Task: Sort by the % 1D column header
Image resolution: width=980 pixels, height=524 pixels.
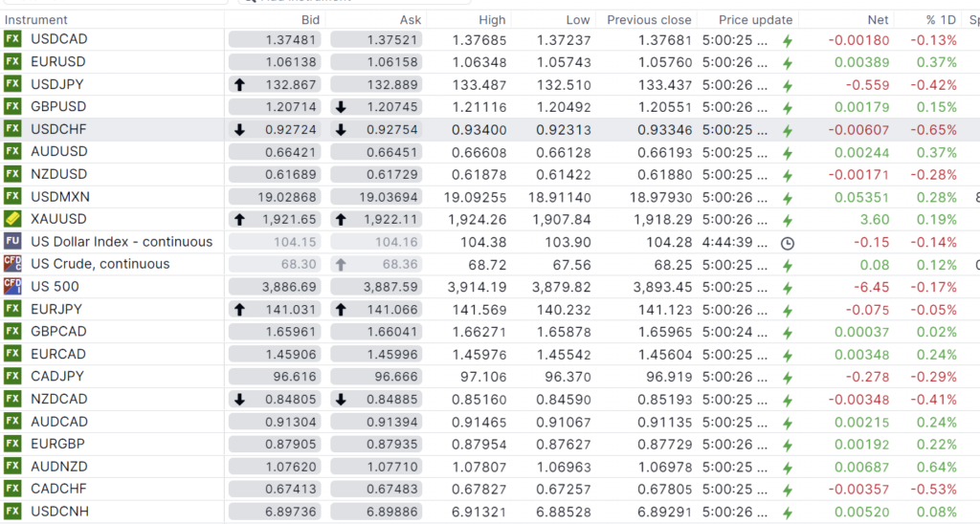Action: pyautogui.click(x=941, y=19)
